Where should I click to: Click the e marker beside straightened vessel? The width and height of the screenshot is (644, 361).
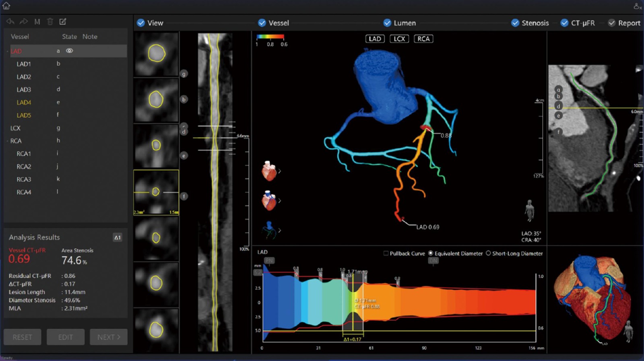coord(184,156)
